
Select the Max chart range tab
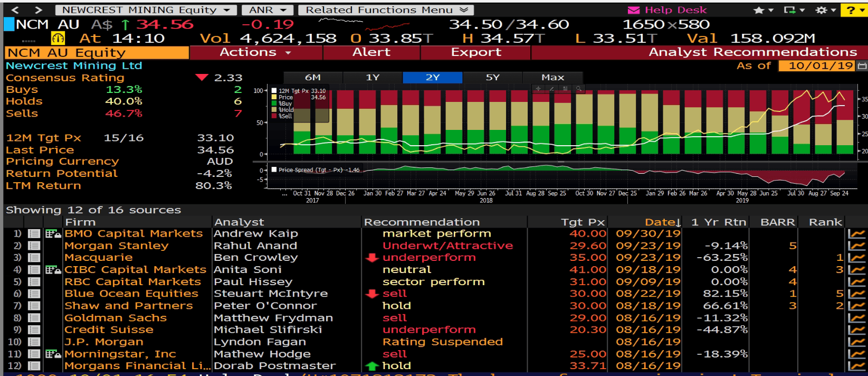pos(552,77)
